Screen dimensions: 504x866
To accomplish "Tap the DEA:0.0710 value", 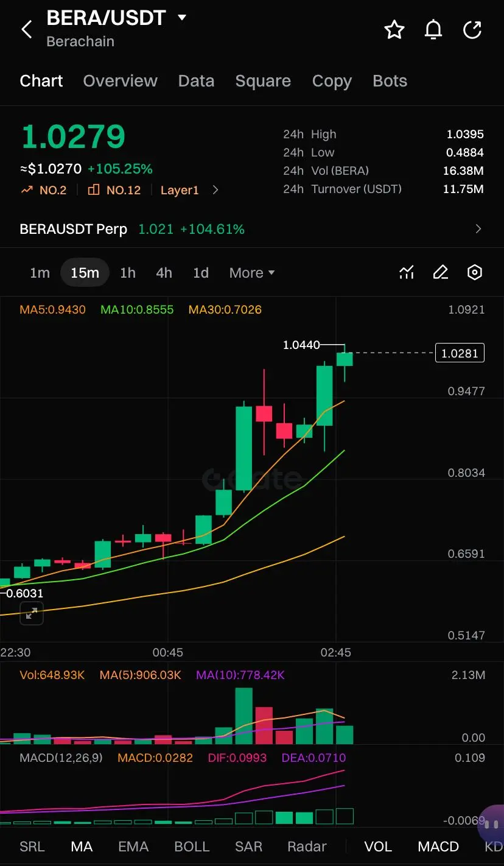I will coord(313,758).
